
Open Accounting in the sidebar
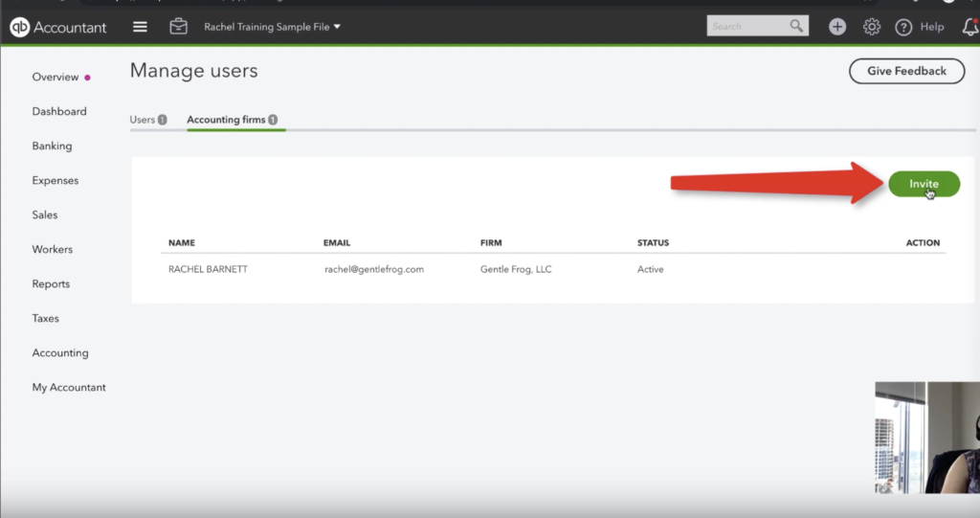pyautogui.click(x=60, y=353)
